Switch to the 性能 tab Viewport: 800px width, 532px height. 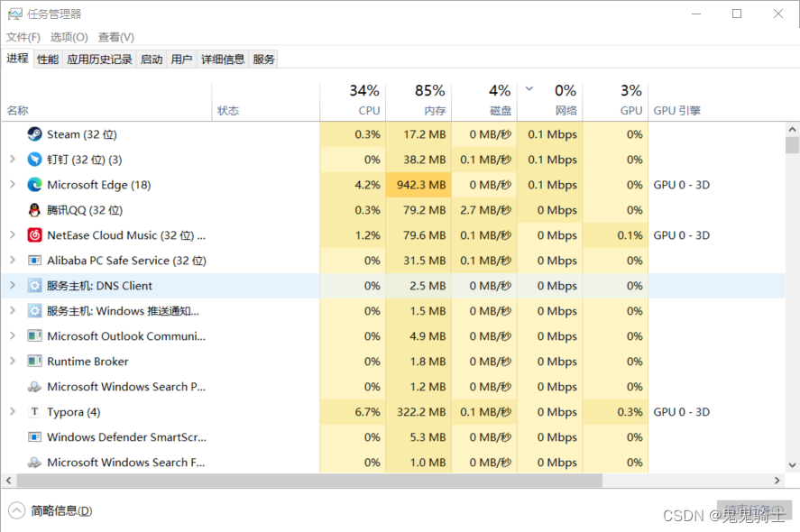pyautogui.click(x=48, y=60)
